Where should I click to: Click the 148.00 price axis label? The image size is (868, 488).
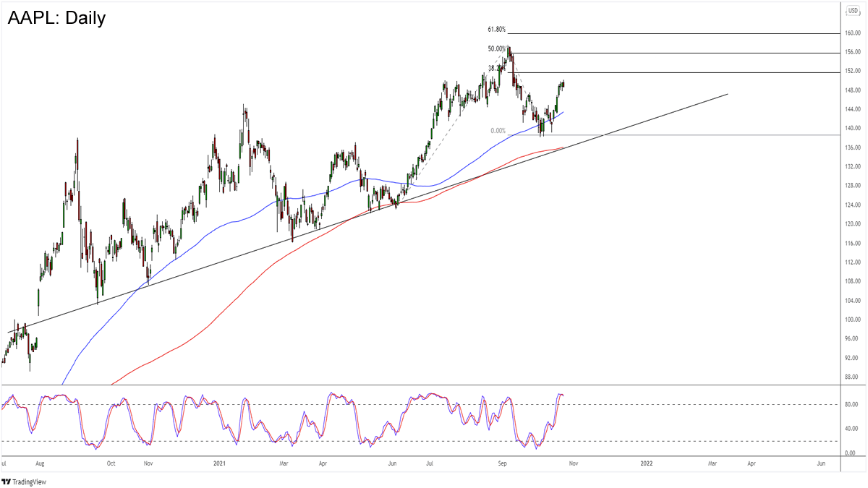[x=853, y=90]
